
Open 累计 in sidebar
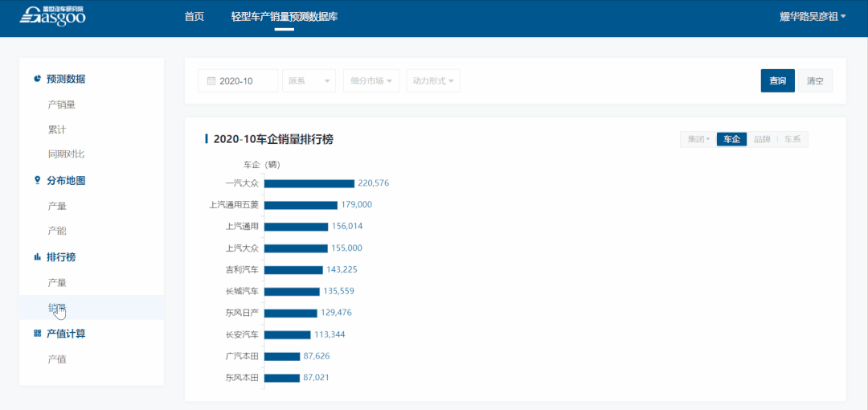tap(56, 129)
